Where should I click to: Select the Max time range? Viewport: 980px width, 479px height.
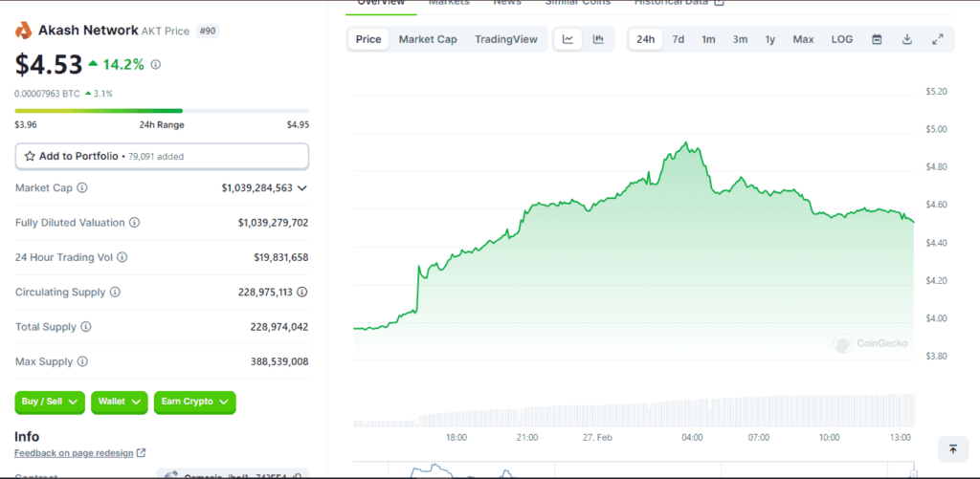803,39
